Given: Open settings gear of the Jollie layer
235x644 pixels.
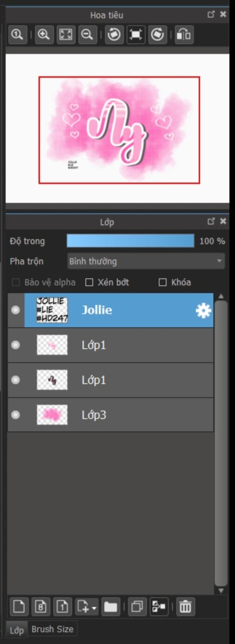Looking at the screenshot, I should click(203, 310).
